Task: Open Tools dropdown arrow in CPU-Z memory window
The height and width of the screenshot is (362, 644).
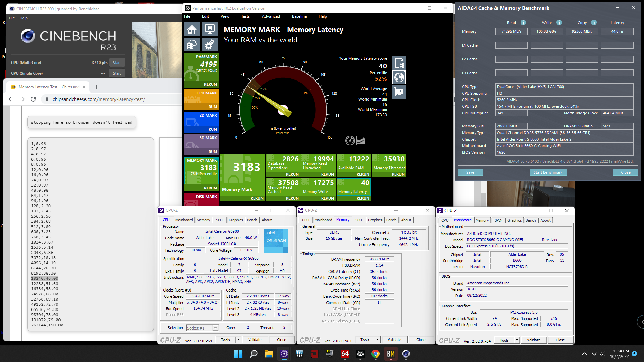Action: [x=377, y=340]
